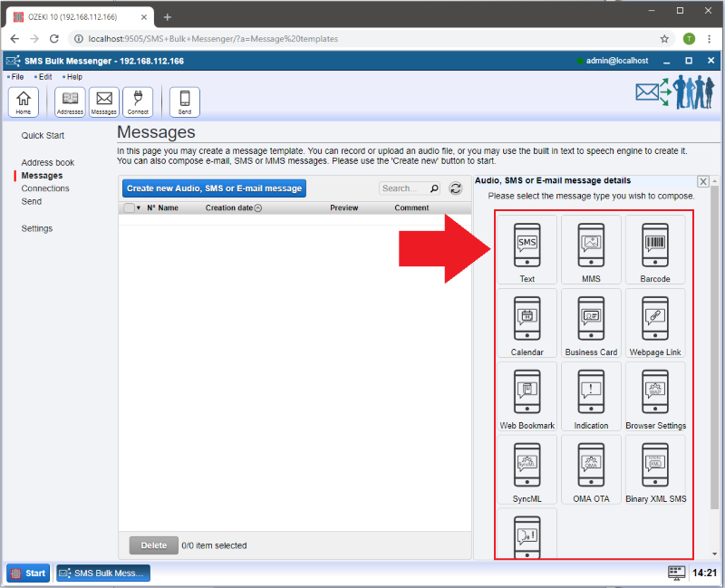The height and width of the screenshot is (588, 725).
Task: Click the Start button on taskbar
Action: [x=28, y=573]
